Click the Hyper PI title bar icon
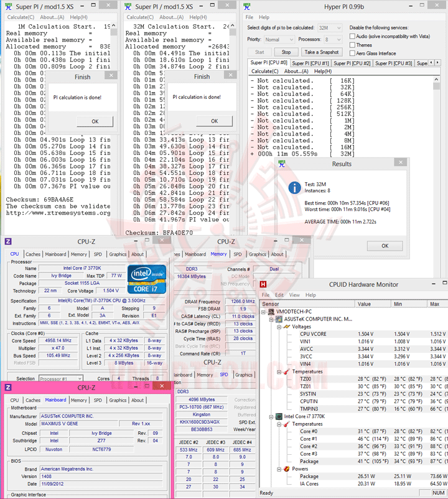 point(246,6)
